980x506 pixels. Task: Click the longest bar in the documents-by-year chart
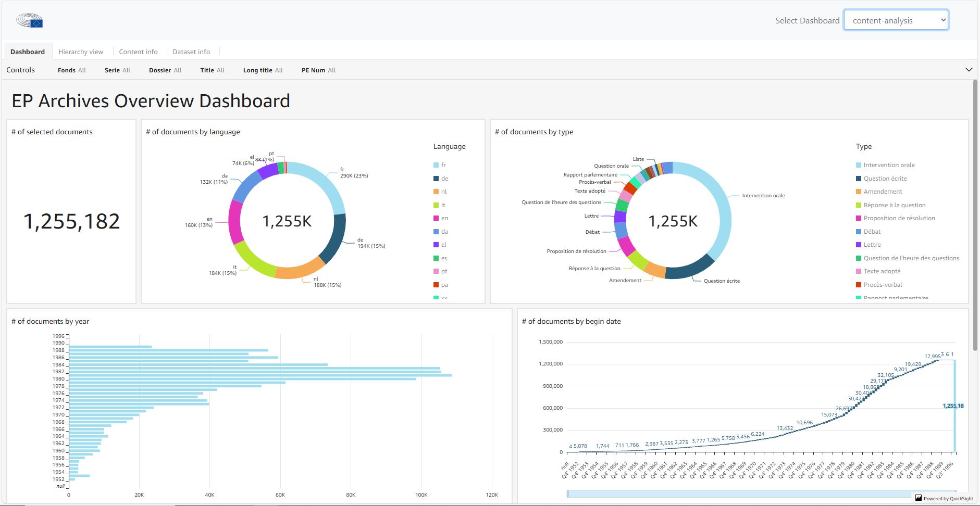coord(260,375)
